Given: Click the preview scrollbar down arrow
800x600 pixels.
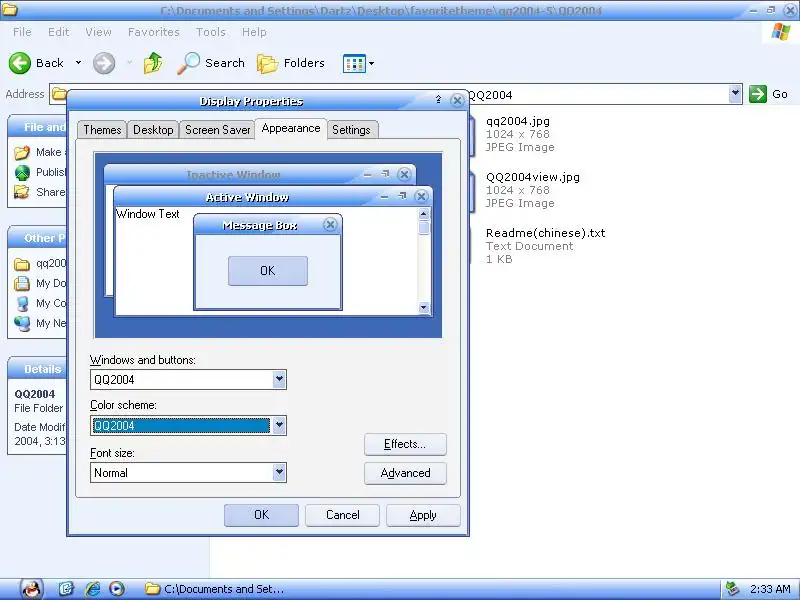Looking at the screenshot, I should 424,307.
